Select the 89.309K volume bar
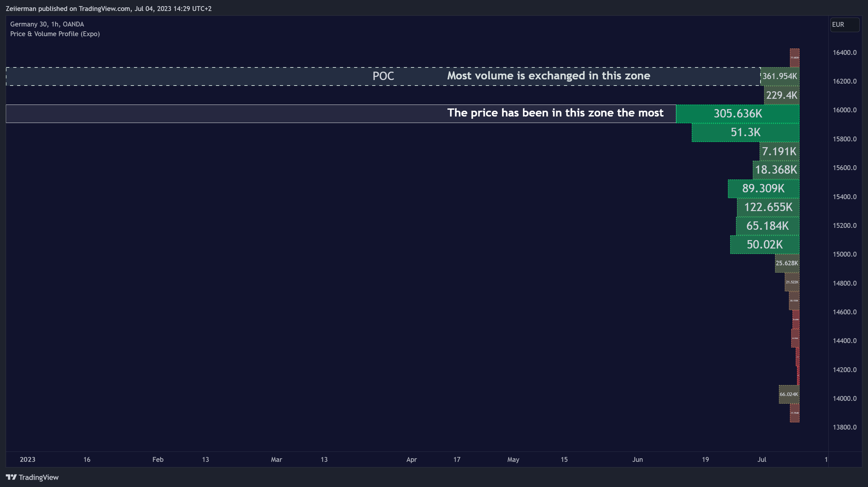The width and height of the screenshot is (868, 487). (763, 188)
